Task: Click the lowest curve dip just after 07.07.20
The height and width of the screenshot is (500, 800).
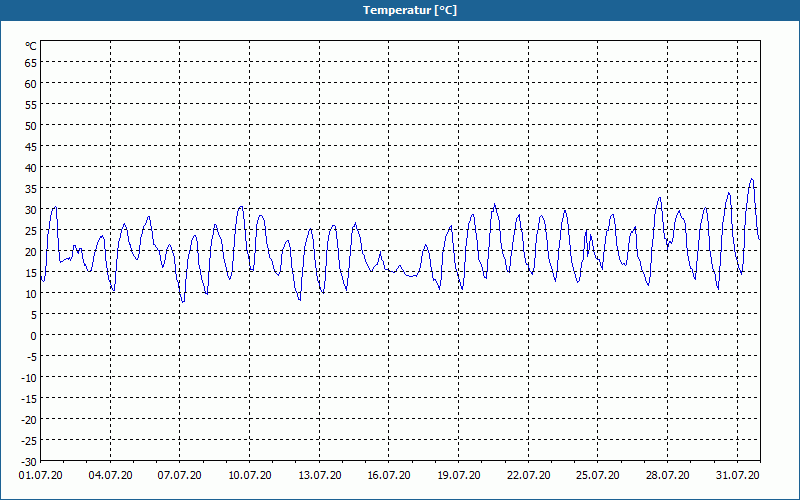Action: 182,302
